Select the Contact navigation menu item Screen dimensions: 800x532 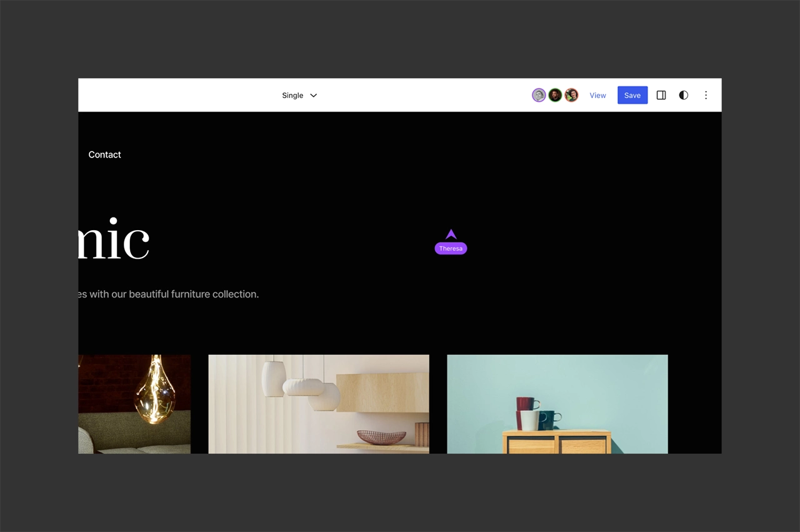point(104,154)
